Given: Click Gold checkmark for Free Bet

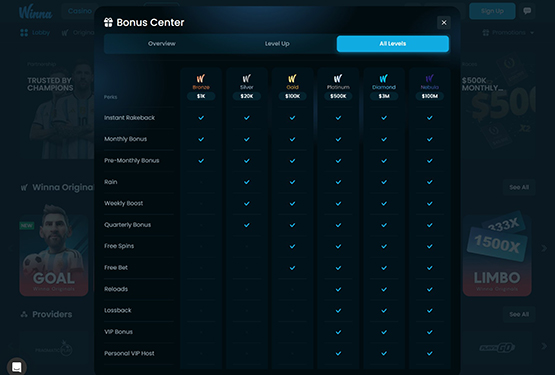Looking at the screenshot, I should pos(292,268).
